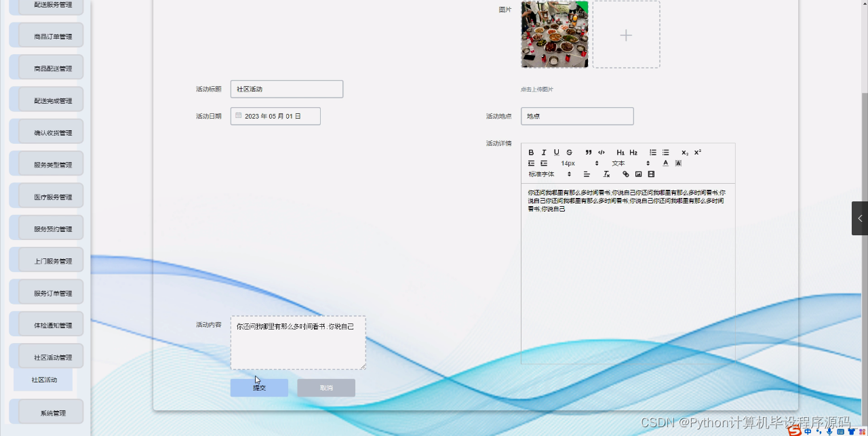Screen dimensions: 868x436
Task: Insert a video using the editor toolbar
Action: coord(651,174)
